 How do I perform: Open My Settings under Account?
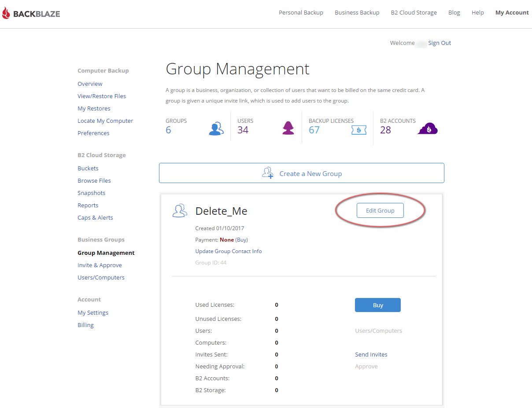click(x=93, y=312)
